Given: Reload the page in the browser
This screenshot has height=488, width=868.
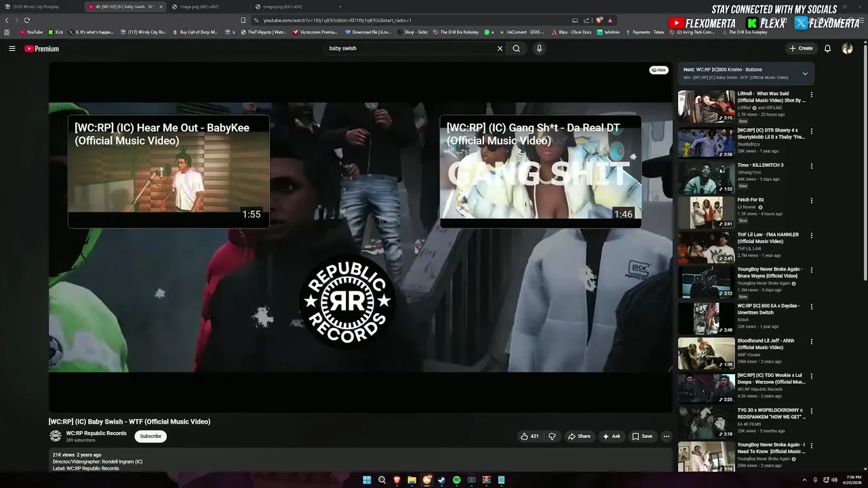Looking at the screenshot, I should click(27, 20).
